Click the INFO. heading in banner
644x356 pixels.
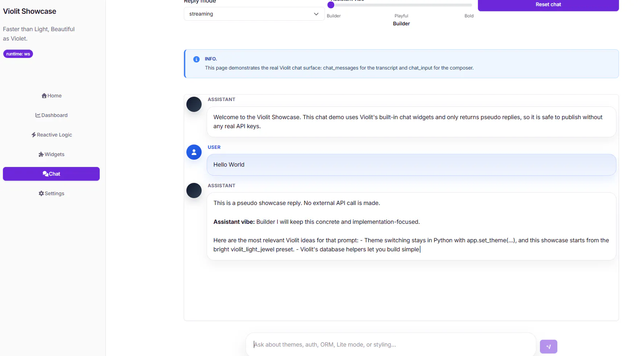pyautogui.click(x=211, y=59)
